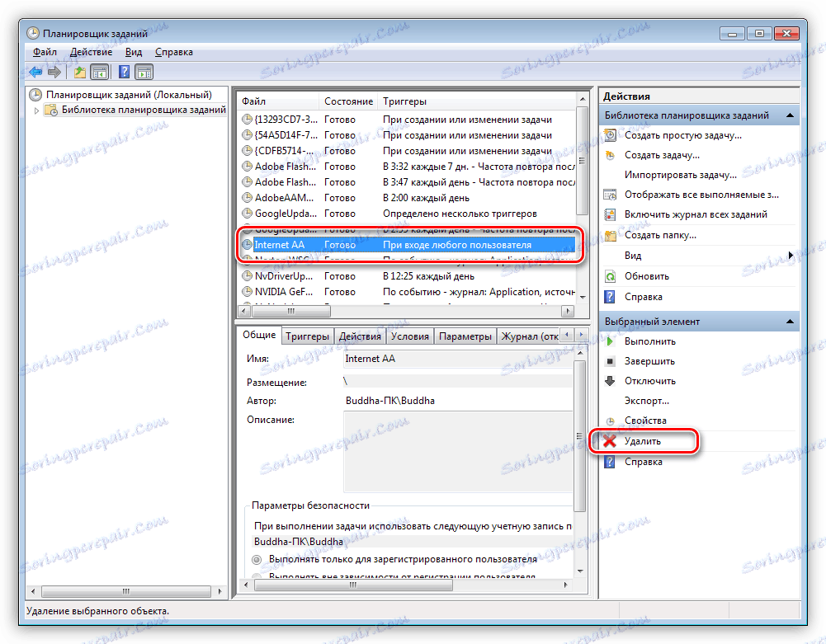Sort by Файл column header
Viewport: 826px width, 644px height.
[278, 101]
